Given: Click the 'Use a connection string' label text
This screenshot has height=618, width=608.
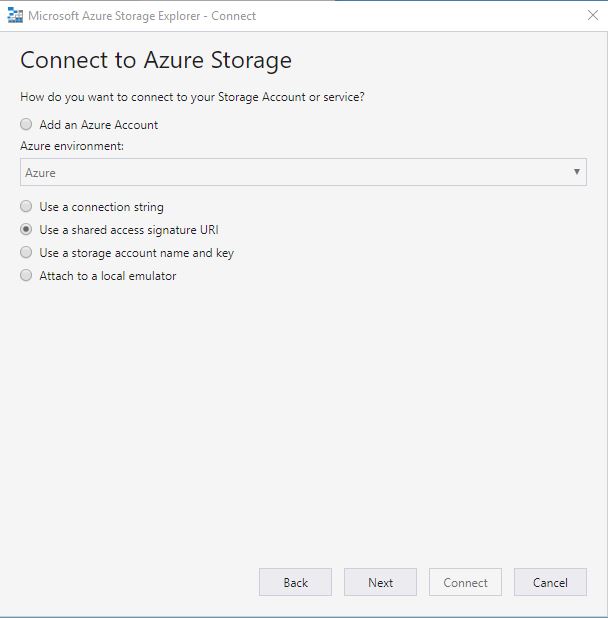Looking at the screenshot, I should tap(101, 207).
